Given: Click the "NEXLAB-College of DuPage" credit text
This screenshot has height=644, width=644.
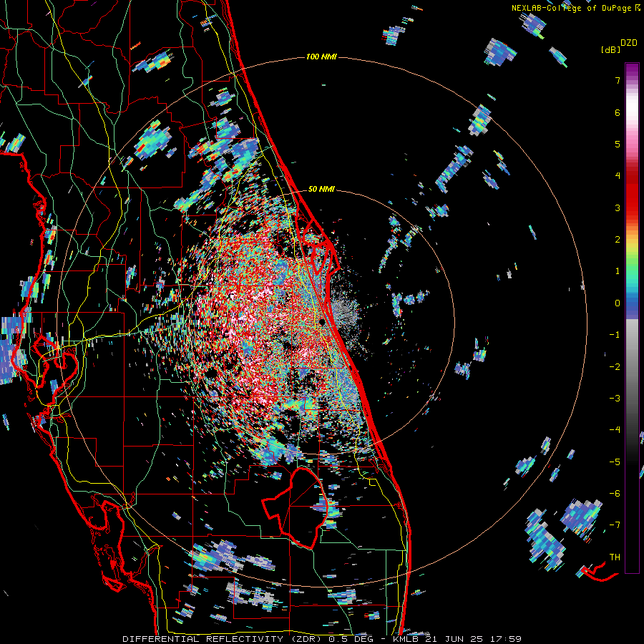Looking at the screenshot, I should 571,8.
